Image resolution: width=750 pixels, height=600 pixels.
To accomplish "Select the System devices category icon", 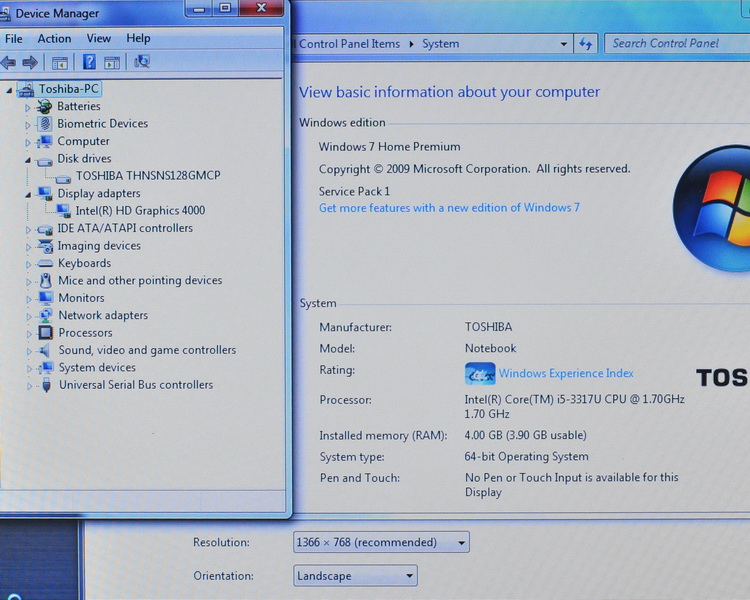I will [46, 367].
